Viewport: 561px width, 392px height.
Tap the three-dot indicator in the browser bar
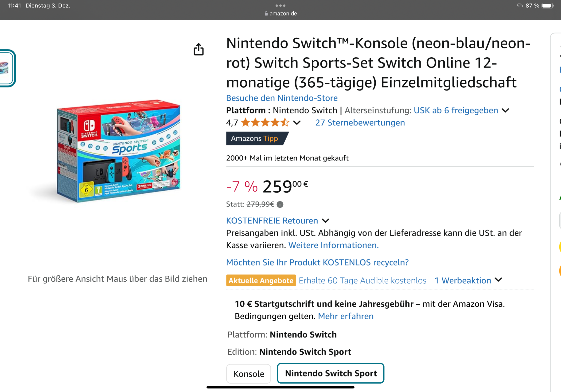tap(280, 5)
